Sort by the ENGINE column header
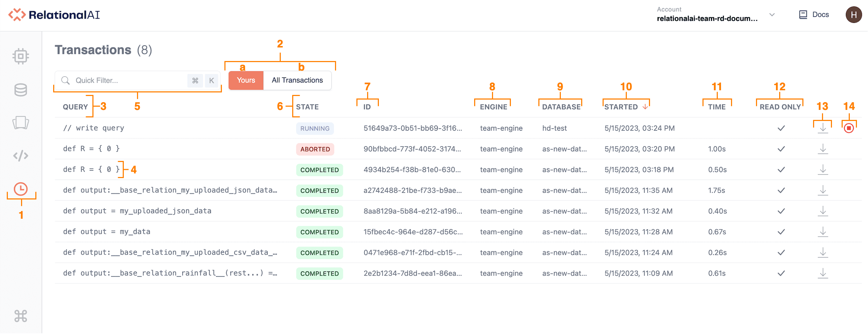 (493, 107)
